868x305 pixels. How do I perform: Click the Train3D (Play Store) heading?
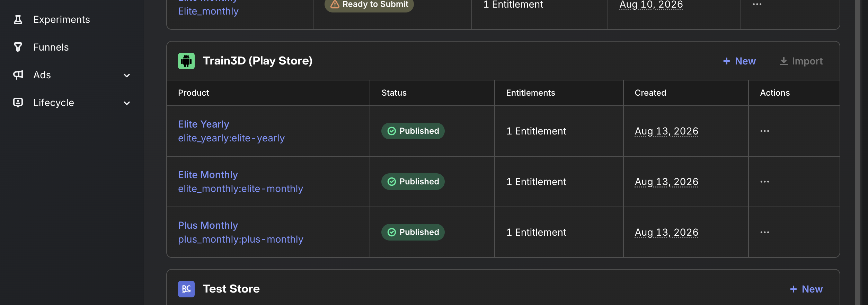tap(258, 61)
